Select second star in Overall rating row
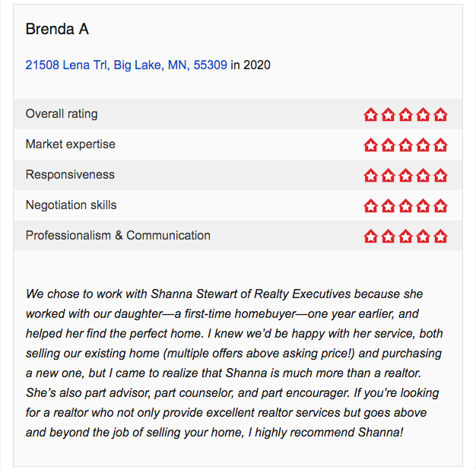Image resolution: width=476 pixels, height=470 pixels. click(389, 115)
